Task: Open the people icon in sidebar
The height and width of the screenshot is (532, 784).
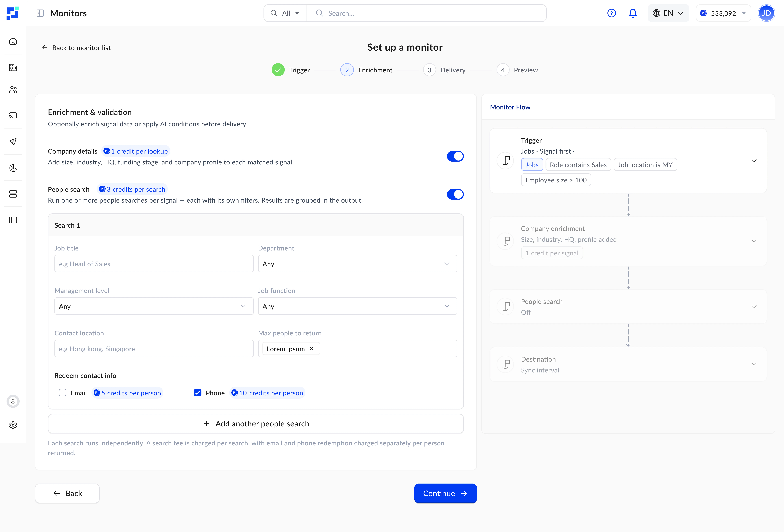Action: [13, 89]
